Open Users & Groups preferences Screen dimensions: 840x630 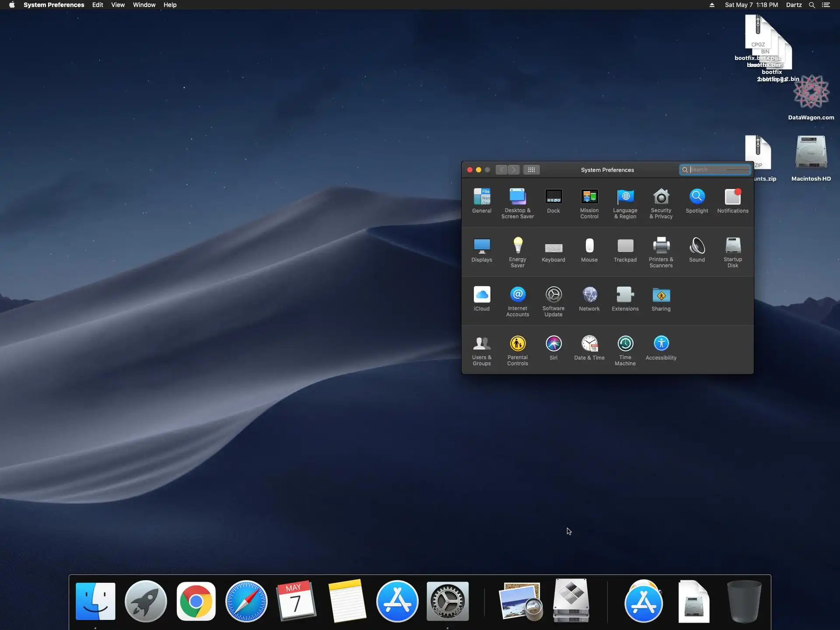[481, 344]
